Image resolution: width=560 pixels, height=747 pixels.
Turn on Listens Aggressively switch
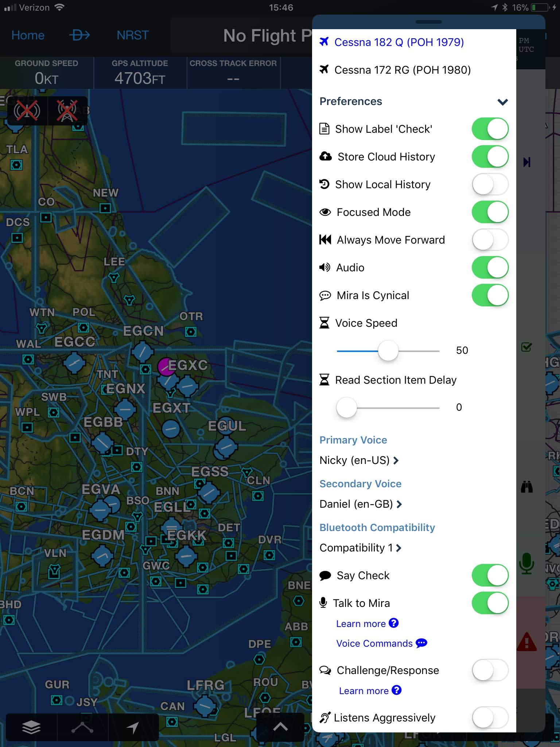(x=490, y=717)
